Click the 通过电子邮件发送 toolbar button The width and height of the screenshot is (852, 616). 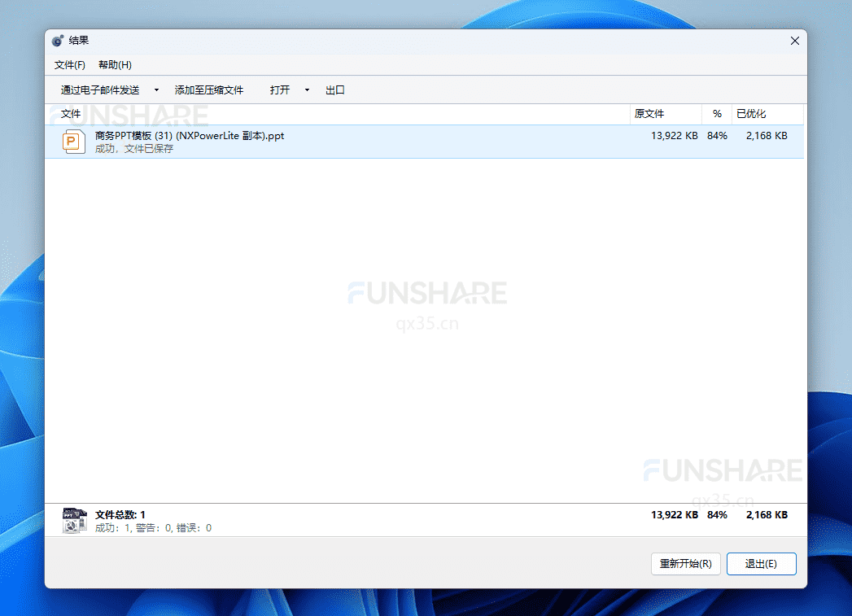pyautogui.click(x=98, y=90)
